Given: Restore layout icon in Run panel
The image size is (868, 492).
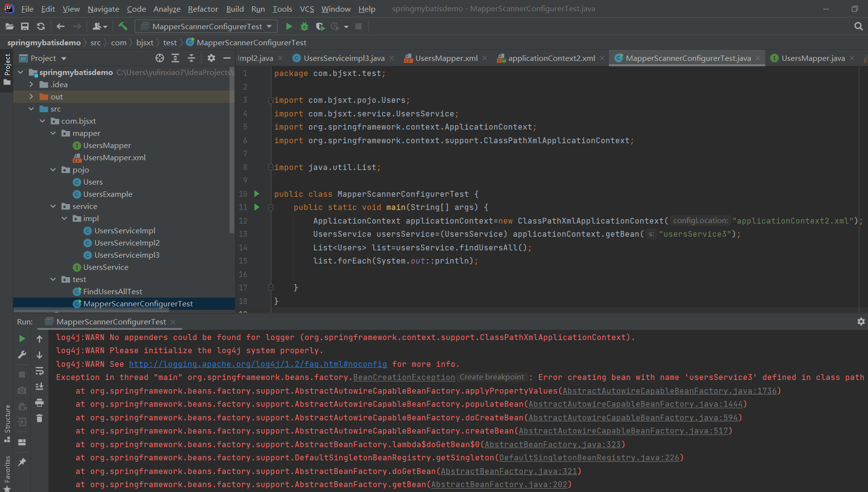Looking at the screenshot, I should pos(22,442).
